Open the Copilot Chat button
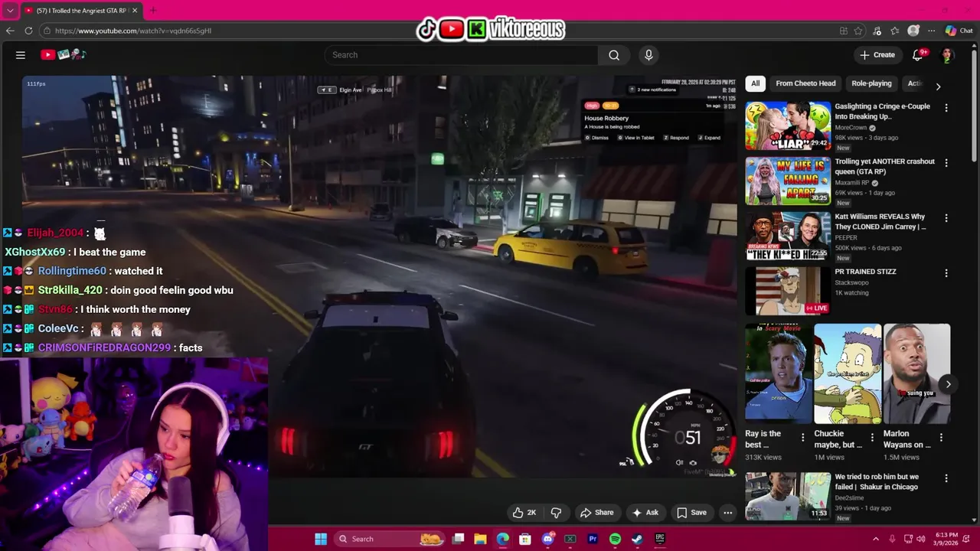980x551 pixels. pos(959,31)
